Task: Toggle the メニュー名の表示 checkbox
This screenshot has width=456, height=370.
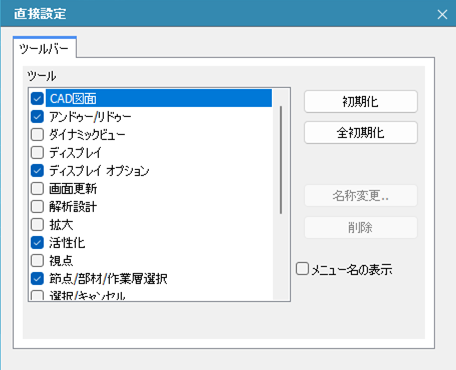Action: point(302,269)
